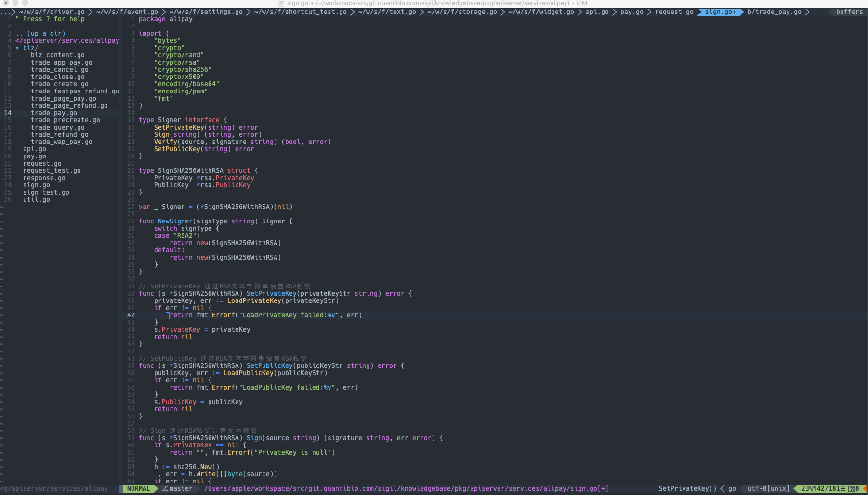Open trade_precreate.go in the file tree

point(66,120)
